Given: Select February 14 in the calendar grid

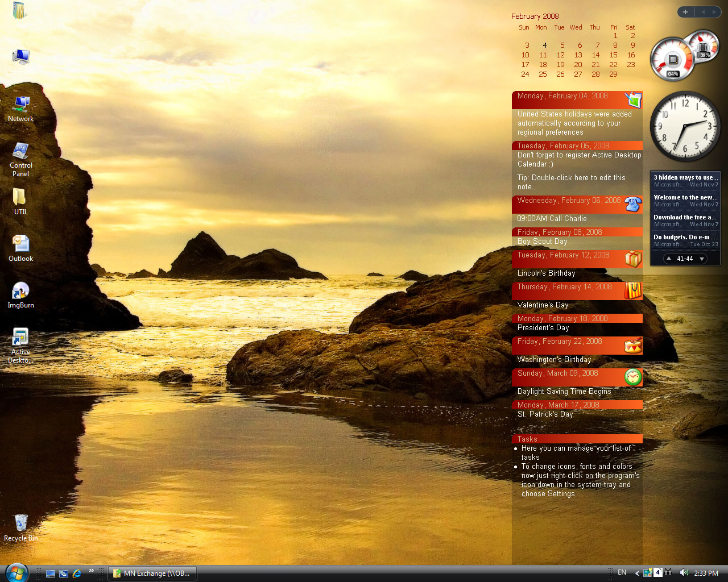Looking at the screenshot, I should click(x=595, y=55).
